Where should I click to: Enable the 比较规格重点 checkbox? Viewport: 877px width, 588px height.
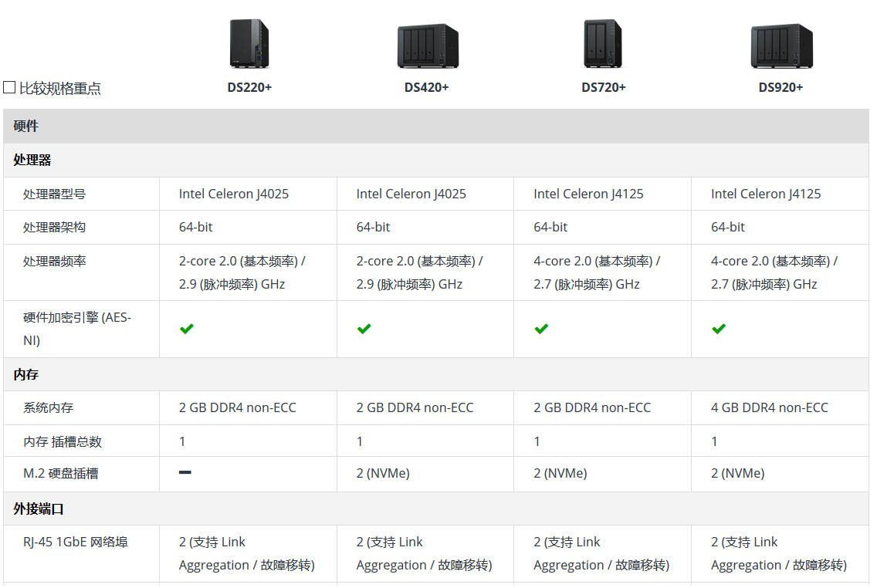9,87
